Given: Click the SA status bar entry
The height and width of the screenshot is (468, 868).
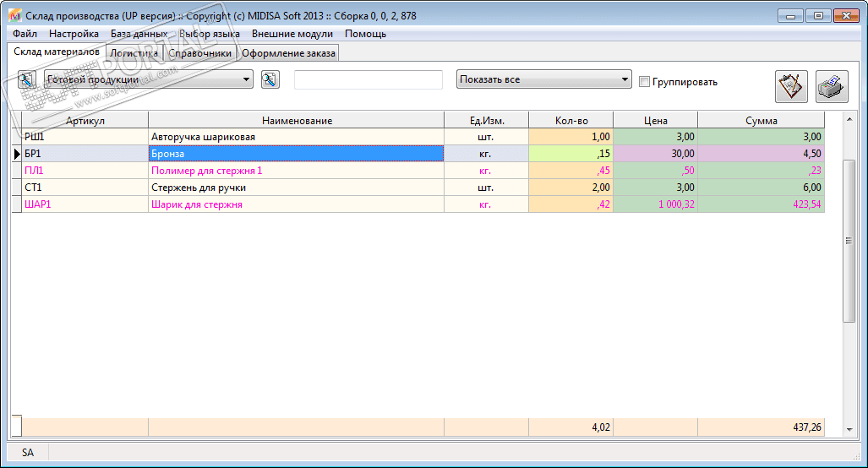Looking at the screenshot, I should pos(28,453).
